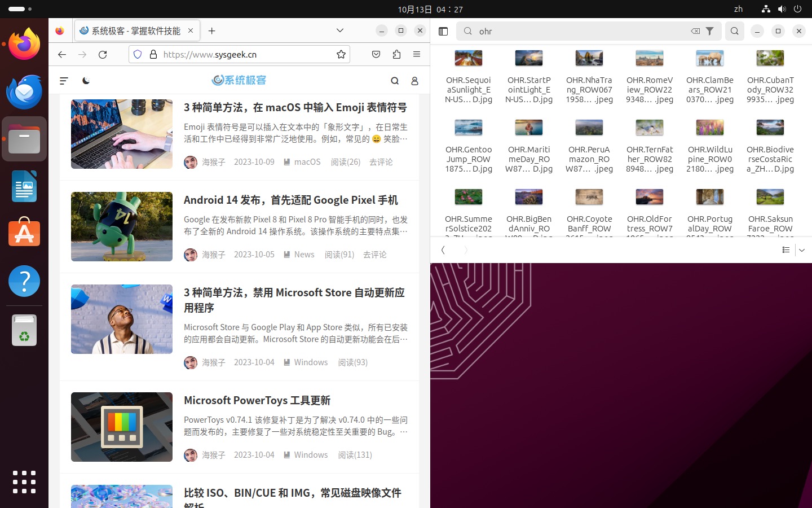Select the 系统极客 browser tab

click(137, 30)
